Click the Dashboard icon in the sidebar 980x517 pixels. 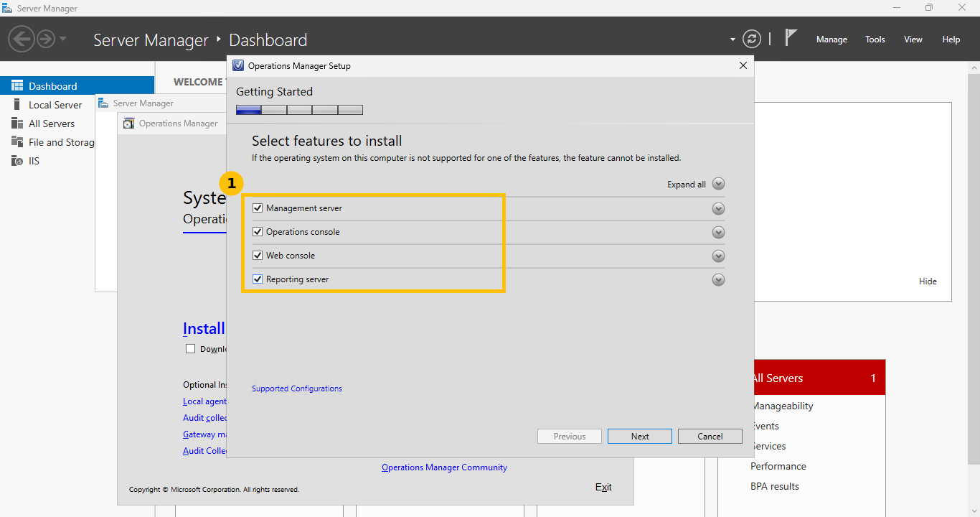pos(17,85)
